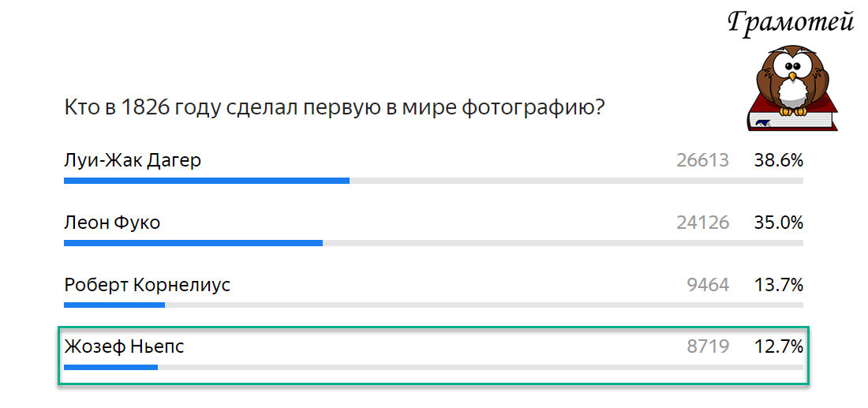Viewport: 868px width, 408px height.
Task: Click the vote count 26613
Action: (702, 160)
